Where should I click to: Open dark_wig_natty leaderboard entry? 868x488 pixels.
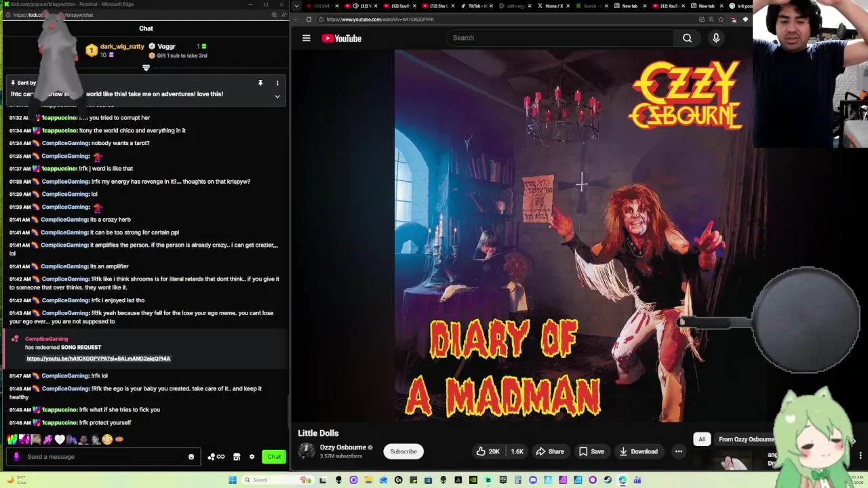coord(115,50)
